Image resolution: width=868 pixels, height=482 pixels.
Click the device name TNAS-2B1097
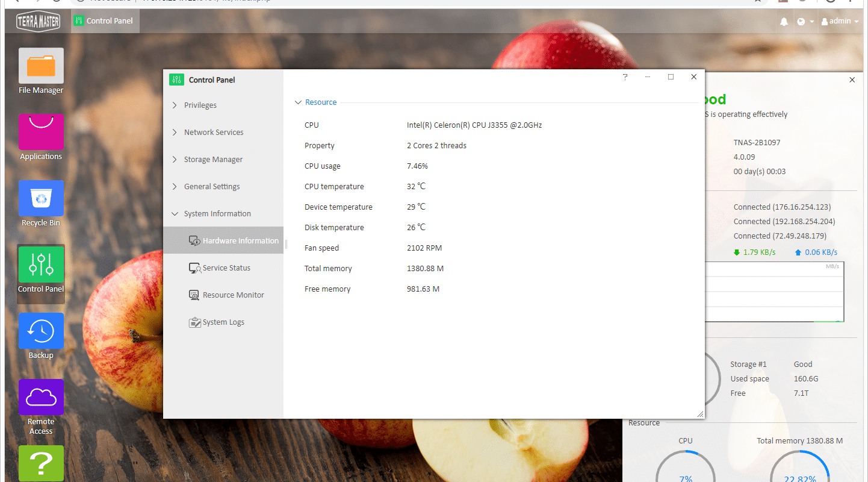pos(757,143)
